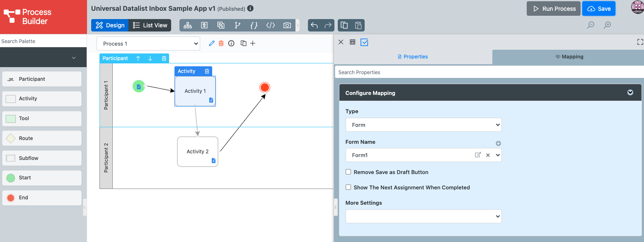
Task: Click the red trash icon beside Process 1
Action: 221,44
